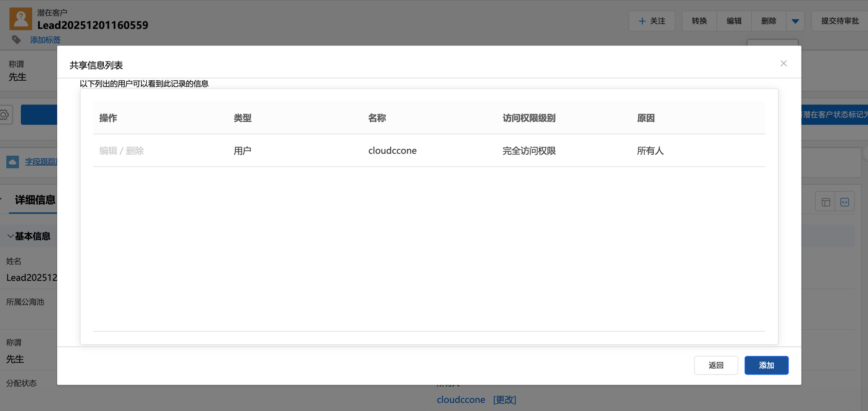Open the 添加标签 link
The height and width of the screenshot is (411, 868).
(x=45, y=40)
